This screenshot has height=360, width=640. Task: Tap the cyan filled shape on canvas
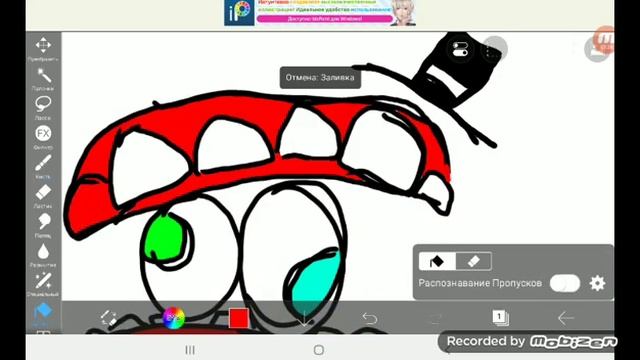click(315, 282)
